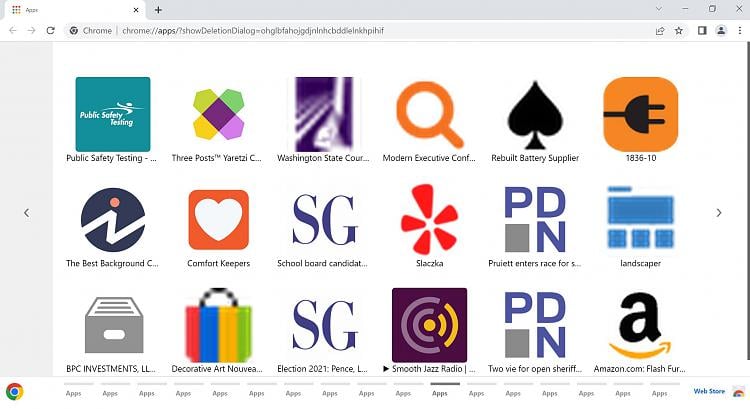Open Pruiett enters race PDN icon
Screen dimensions: 750x409
click(535, 220)
